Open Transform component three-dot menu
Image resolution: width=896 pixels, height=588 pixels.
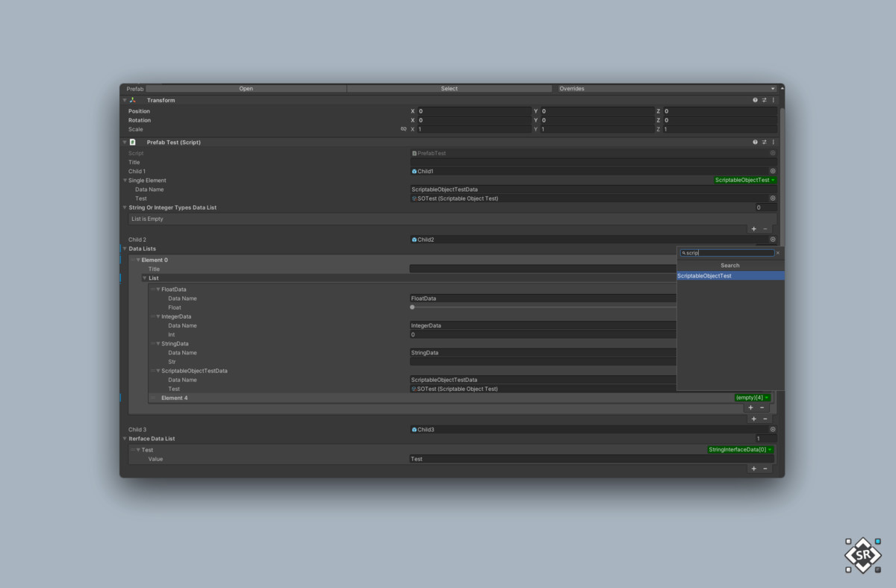(773, 100)
